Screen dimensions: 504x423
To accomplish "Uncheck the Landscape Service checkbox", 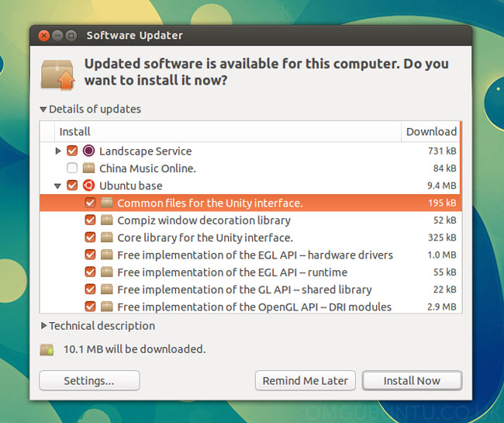I will click(72, 151).
